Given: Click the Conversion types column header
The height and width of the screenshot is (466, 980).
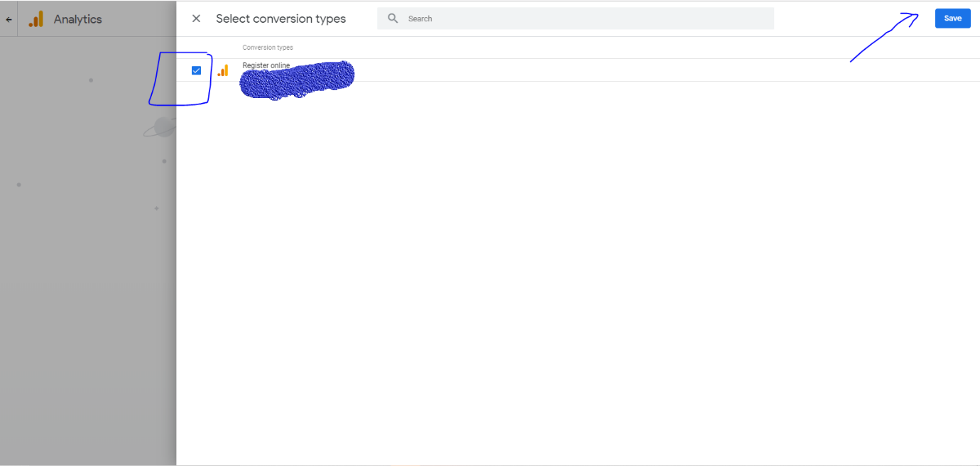Looking at the screenshot, I should (x=268, y=48).
